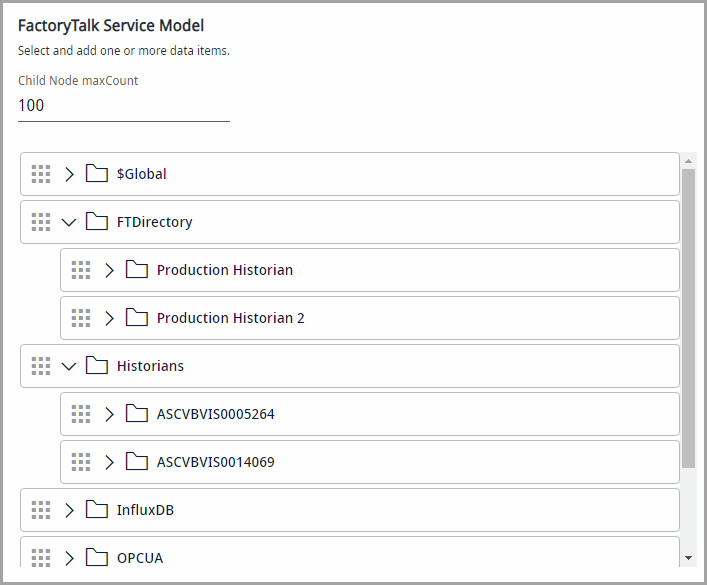Select the OPCUA item label
The width and height of the screenshot is (707, 585).
click(x=140, y=558)
